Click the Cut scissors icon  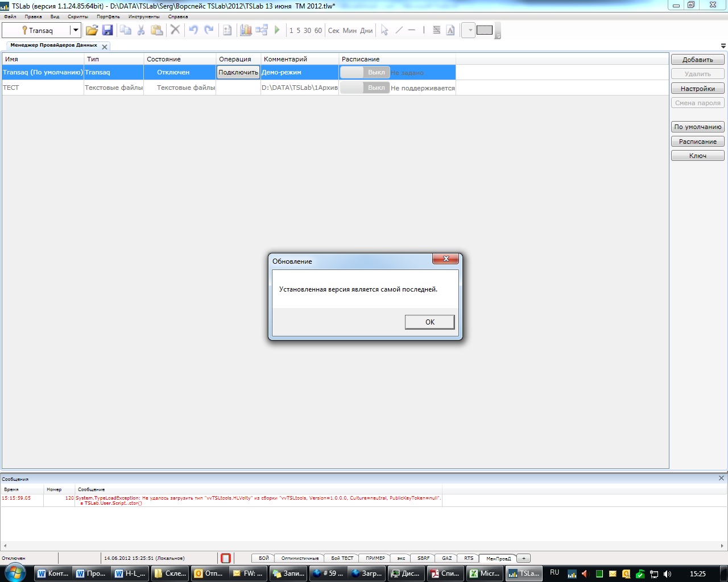pos(141,30)
